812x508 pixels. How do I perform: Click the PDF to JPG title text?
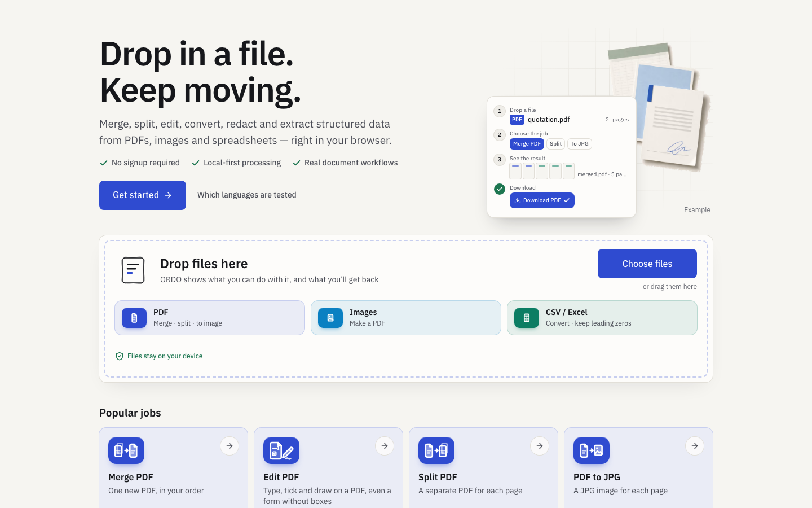point(597,477)
